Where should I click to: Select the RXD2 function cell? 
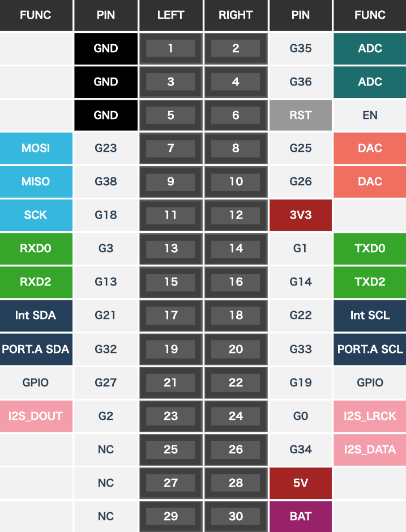coord(36,282)
